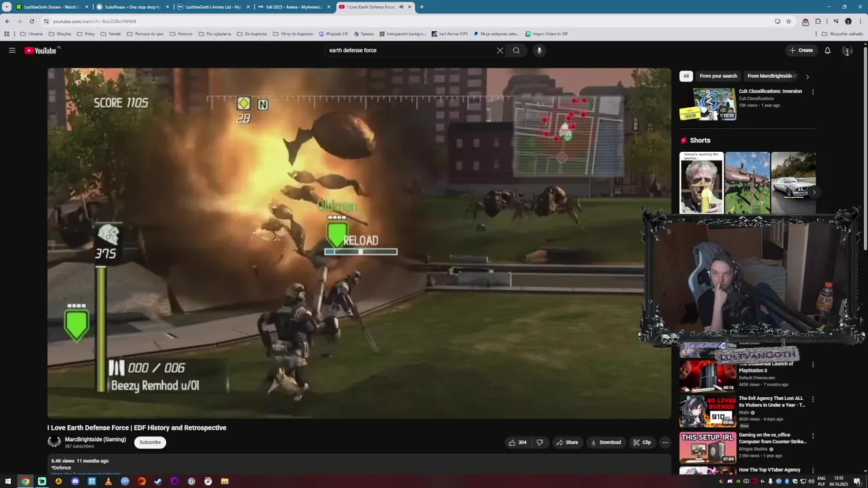Go back with the browser back arrow

[x=7, y=21]
